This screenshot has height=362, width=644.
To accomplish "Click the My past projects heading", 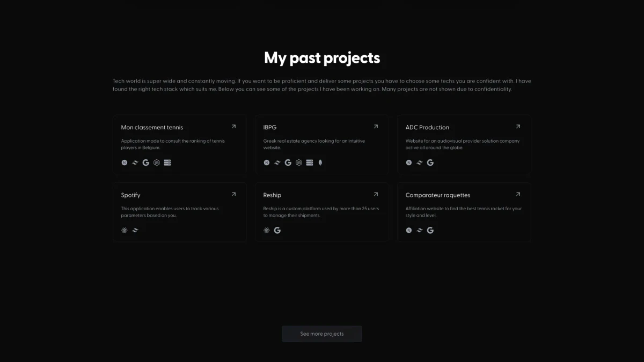I will click(x=322, y=58).
